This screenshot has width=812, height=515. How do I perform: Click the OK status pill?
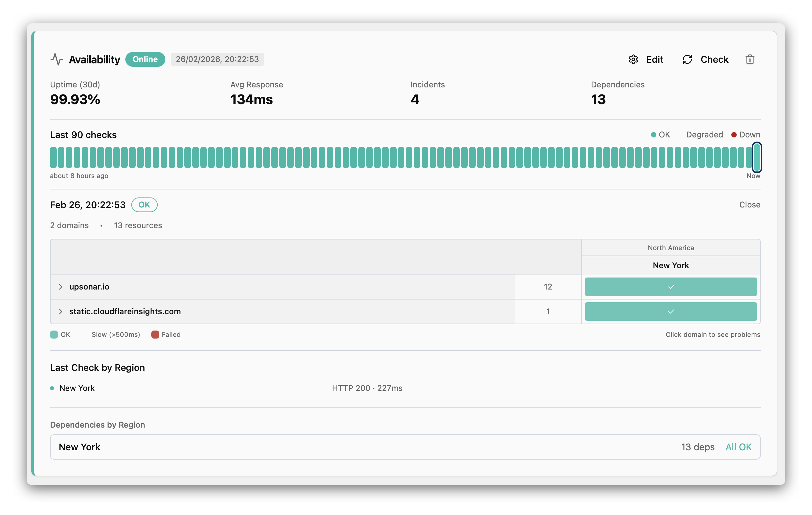point(144,204)
